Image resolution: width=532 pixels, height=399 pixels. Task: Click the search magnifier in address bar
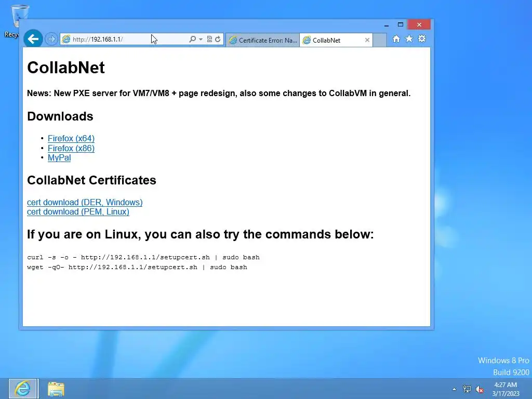pyautogui.click(x=192, y=39)
